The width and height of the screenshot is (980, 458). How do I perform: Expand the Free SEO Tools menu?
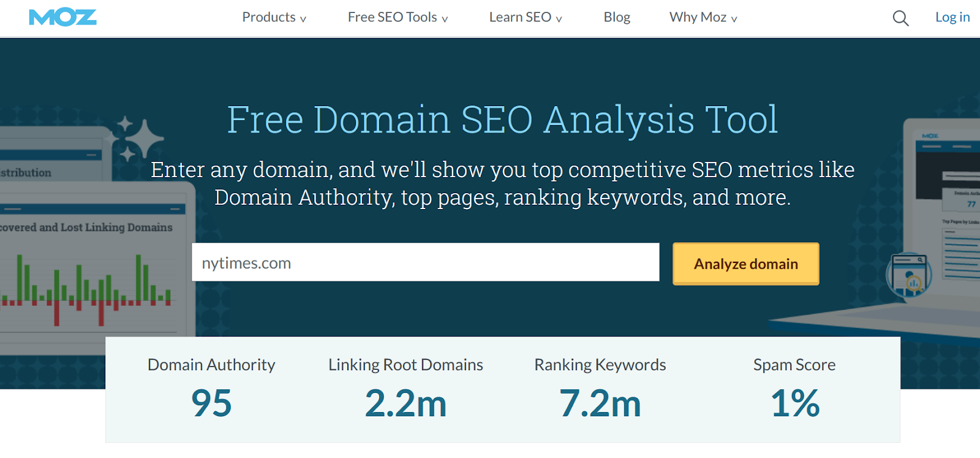[398, 17]
